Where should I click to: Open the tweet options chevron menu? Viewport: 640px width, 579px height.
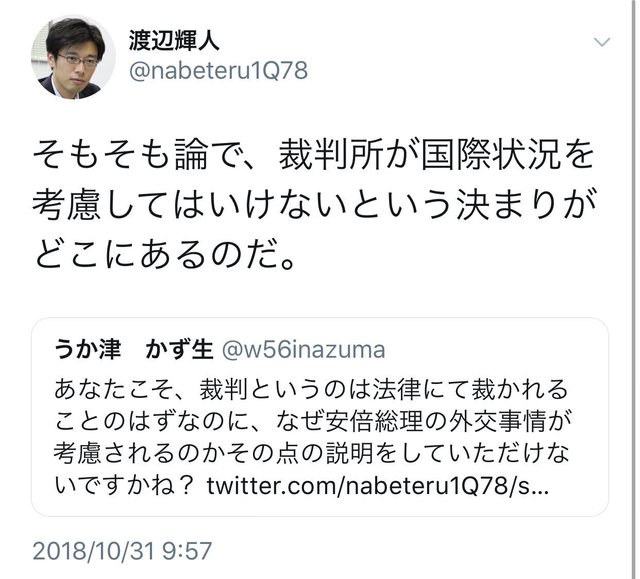click(x=602, y=42)
